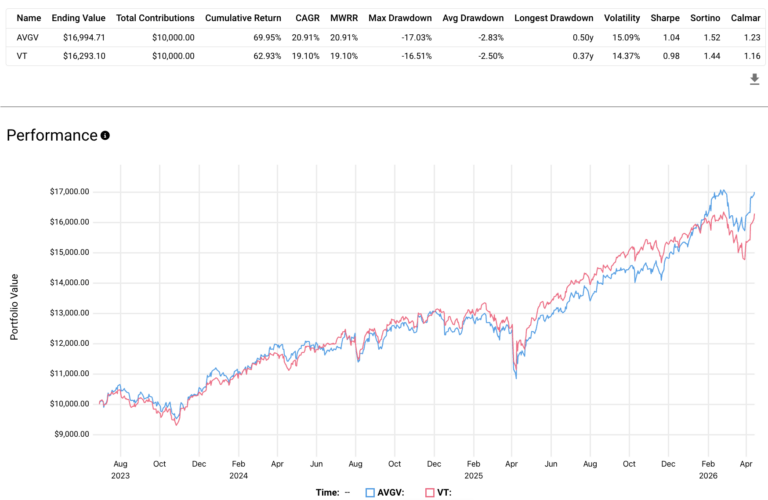Open the Performance info icon

point(105,136)
